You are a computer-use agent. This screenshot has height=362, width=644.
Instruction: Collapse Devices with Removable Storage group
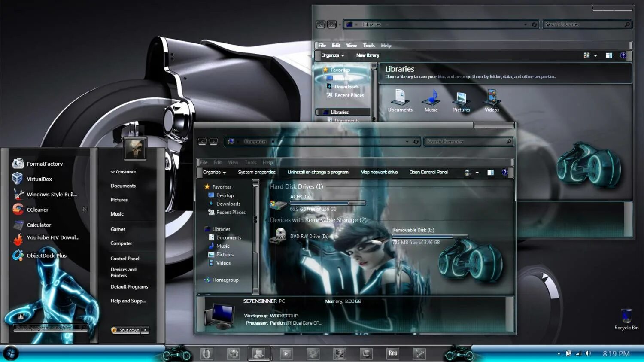point(318,220)
